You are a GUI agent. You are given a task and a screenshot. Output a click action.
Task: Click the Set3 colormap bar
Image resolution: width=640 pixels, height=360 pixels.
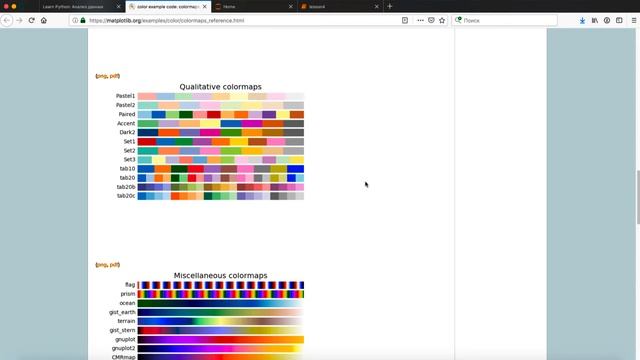tap(220, 160)
